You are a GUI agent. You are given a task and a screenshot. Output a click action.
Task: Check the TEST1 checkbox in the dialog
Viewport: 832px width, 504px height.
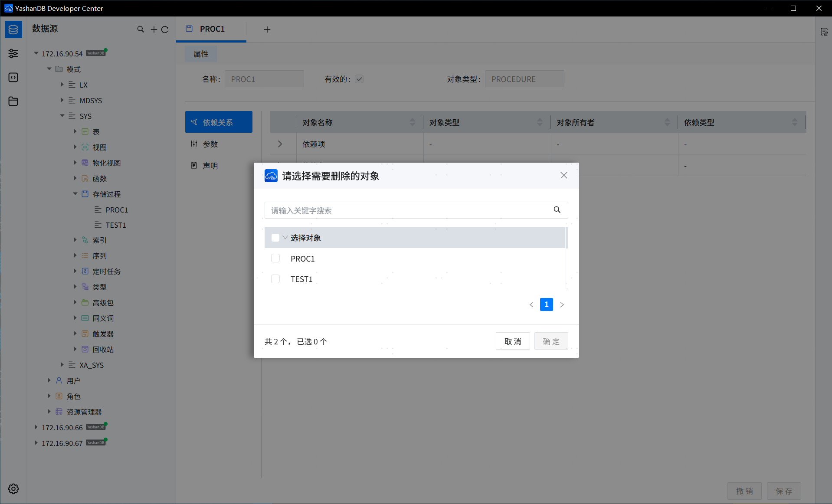pos(275,279)
